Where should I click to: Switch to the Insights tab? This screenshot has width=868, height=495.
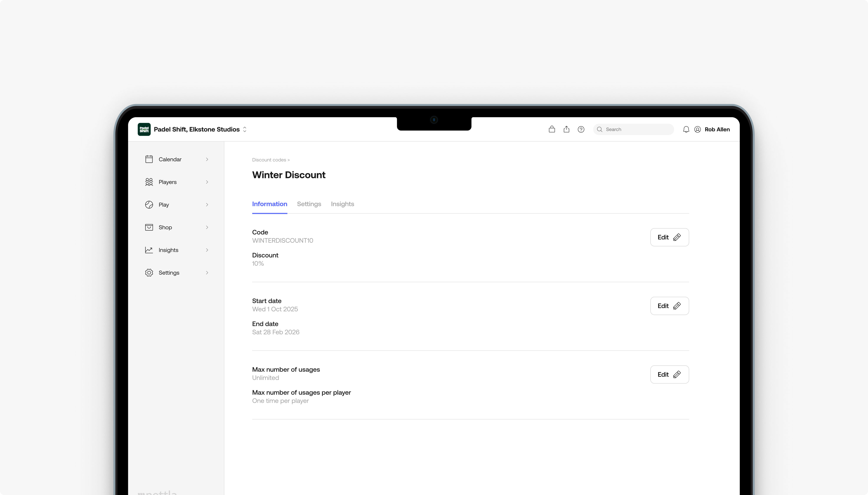pyautogui.click(x=342, y=204)
